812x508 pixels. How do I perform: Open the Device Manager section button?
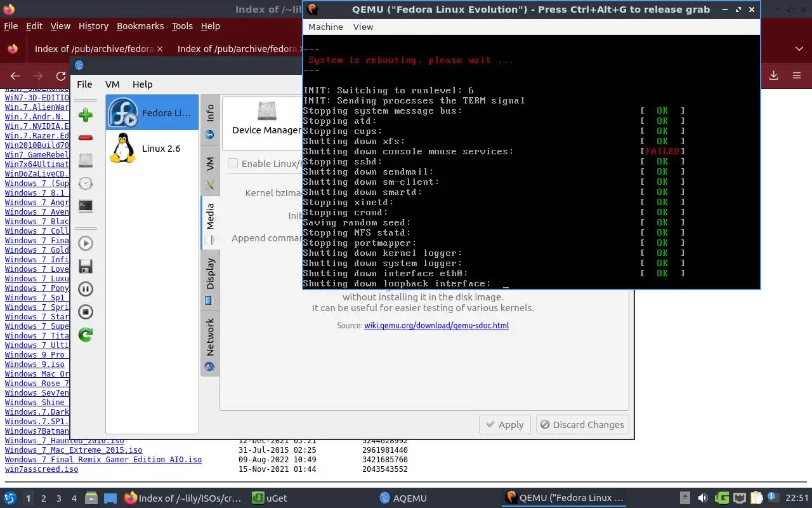[x=266, y=118]
